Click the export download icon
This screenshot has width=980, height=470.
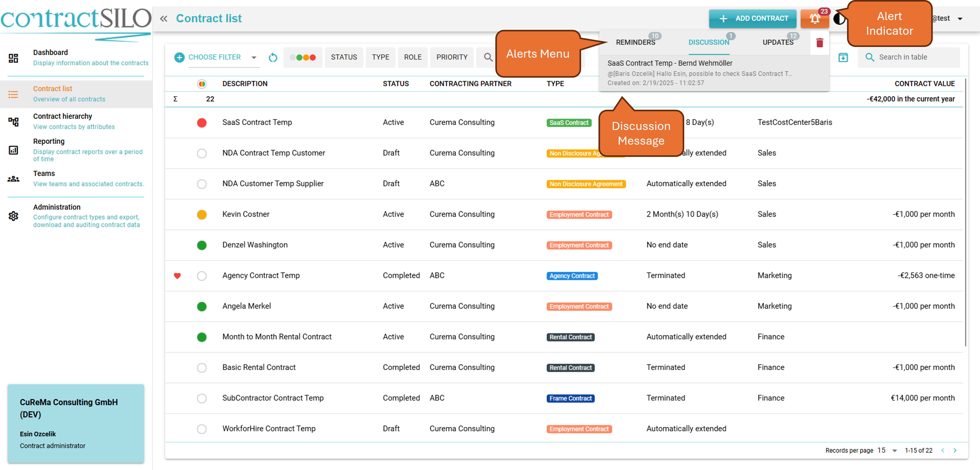click(843, 57)
